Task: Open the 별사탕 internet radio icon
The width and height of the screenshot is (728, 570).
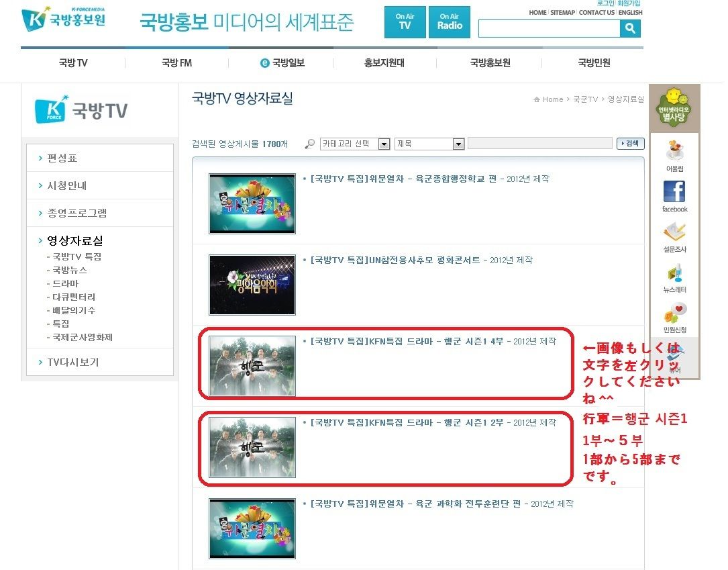Action: tap(674, 106)
